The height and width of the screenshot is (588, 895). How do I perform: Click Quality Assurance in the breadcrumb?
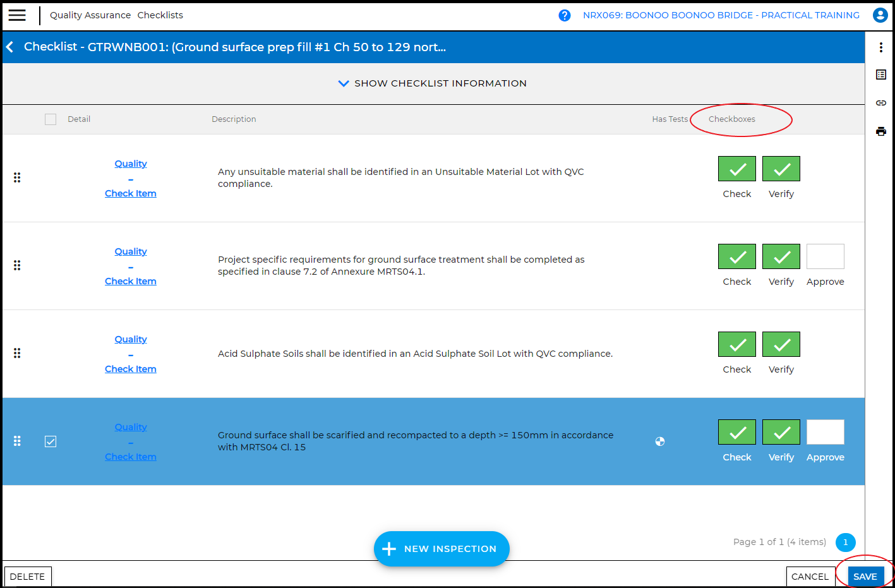[90, 15]
